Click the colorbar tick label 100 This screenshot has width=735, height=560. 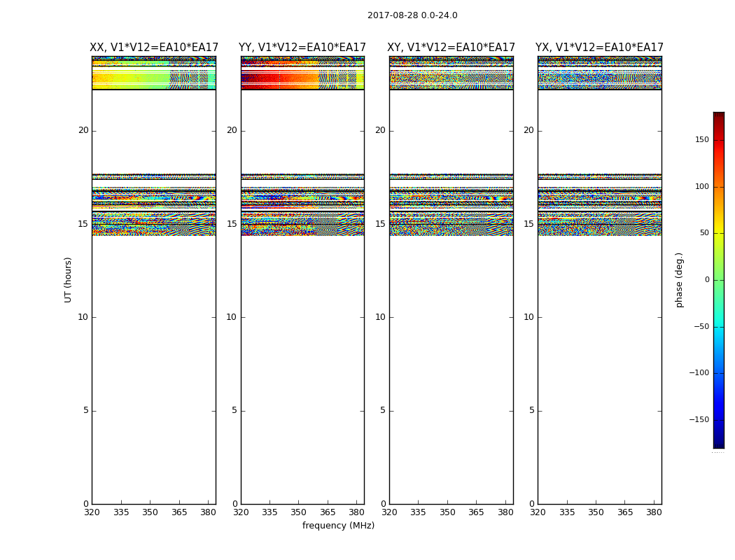tap(702, 186)
